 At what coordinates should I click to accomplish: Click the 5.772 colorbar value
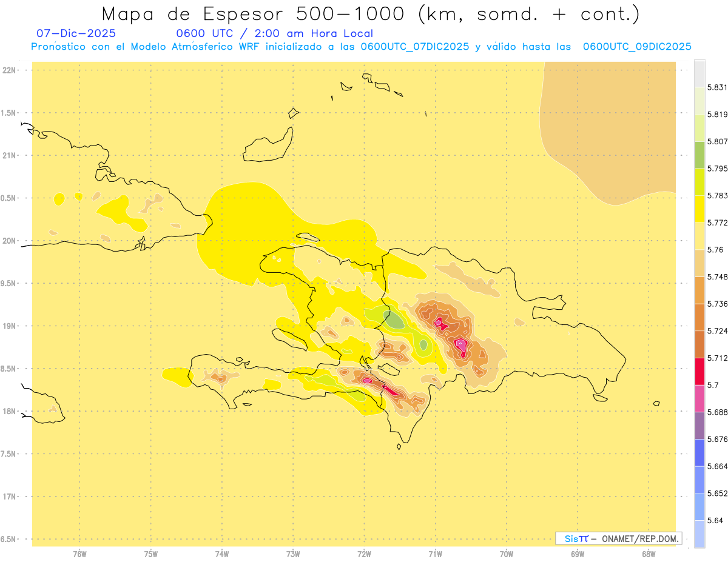click(x=718, y=222)
